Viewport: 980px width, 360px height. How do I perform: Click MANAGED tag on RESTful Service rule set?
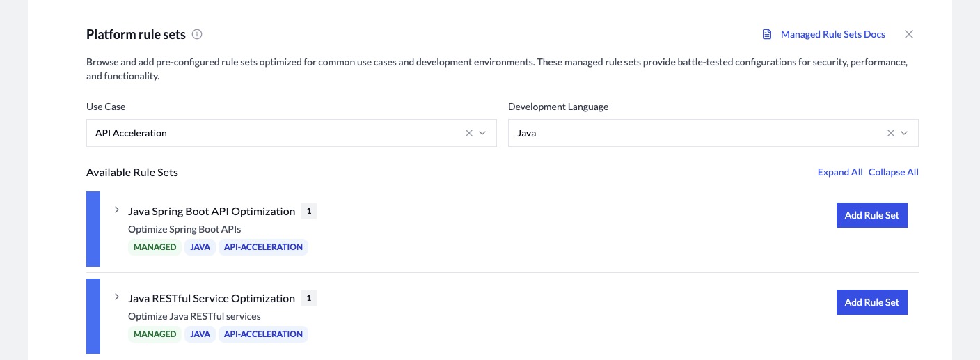click(x=155, y=334)
